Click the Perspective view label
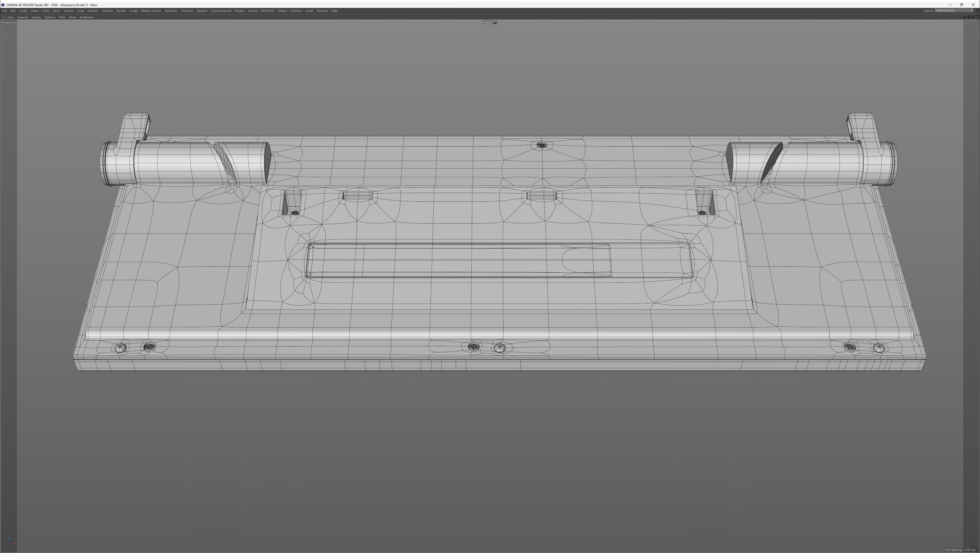This screenshot has width=980, height=553. tap(9, 22)
